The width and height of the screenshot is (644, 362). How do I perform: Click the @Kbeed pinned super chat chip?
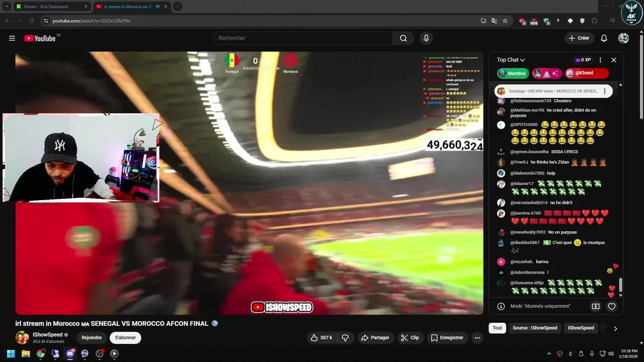coord(586,73)
